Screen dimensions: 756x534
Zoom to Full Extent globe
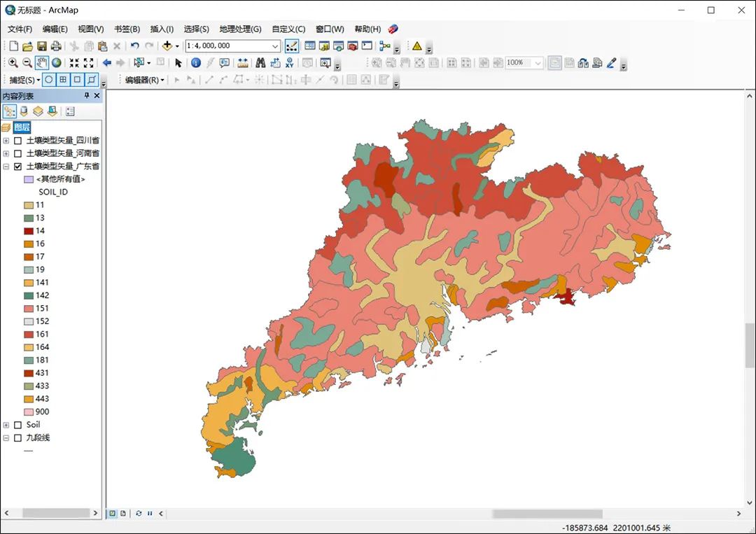pos(57,63)
